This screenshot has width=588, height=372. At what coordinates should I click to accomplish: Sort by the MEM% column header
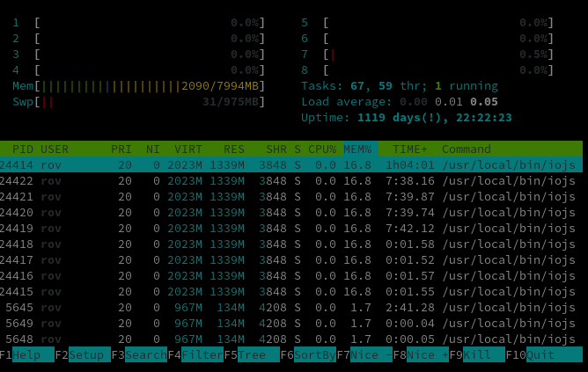357,149
